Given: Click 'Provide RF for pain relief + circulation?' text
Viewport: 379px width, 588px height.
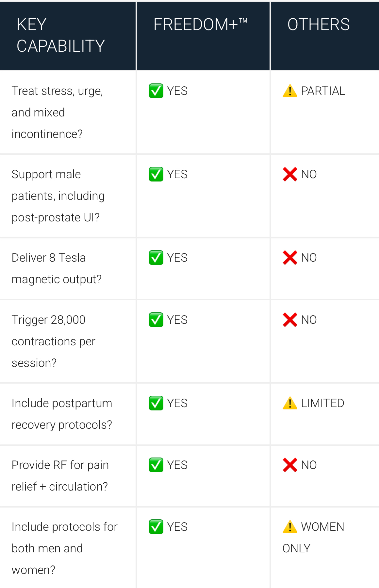Looking at the screenshot, I should [60, 476].
